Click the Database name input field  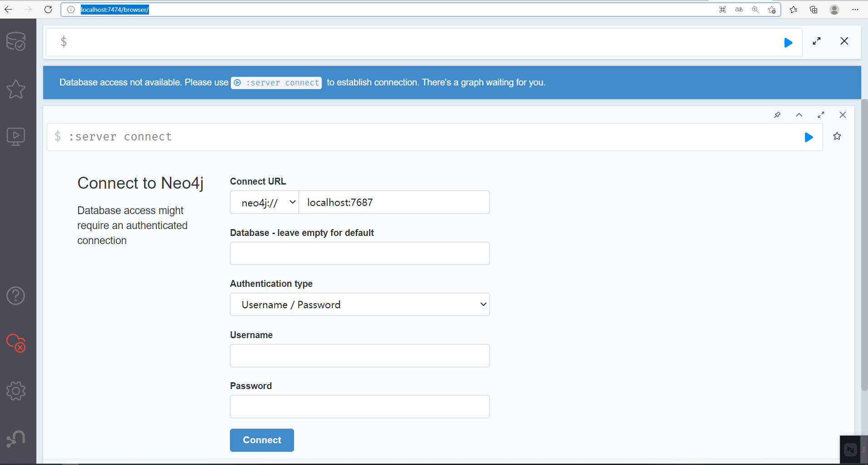360,254
